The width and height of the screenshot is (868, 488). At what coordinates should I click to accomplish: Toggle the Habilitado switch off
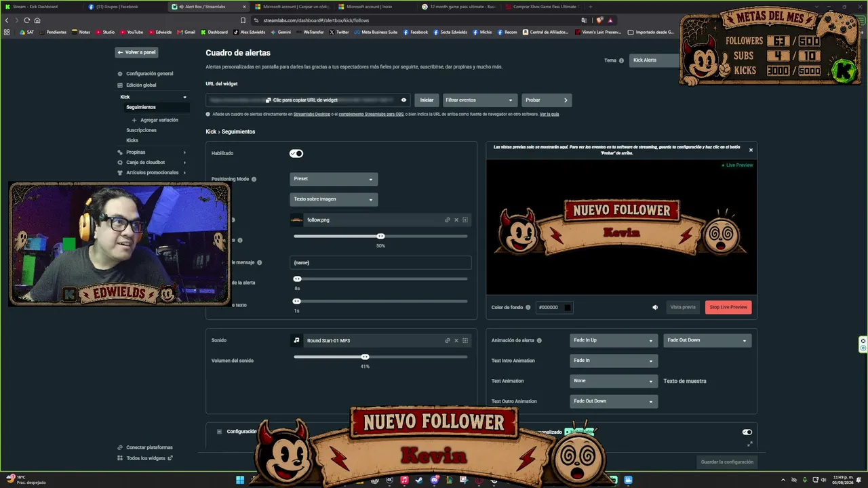point(296,153)
